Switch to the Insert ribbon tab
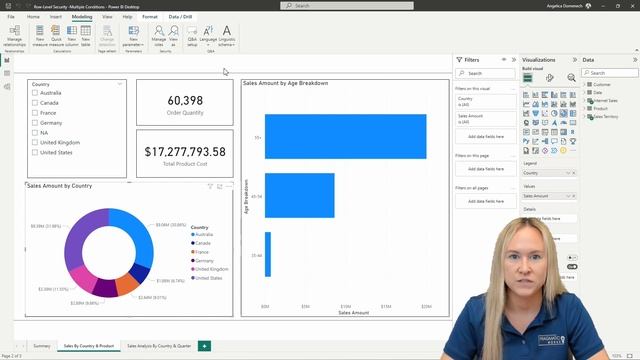 tap(56, 17)
